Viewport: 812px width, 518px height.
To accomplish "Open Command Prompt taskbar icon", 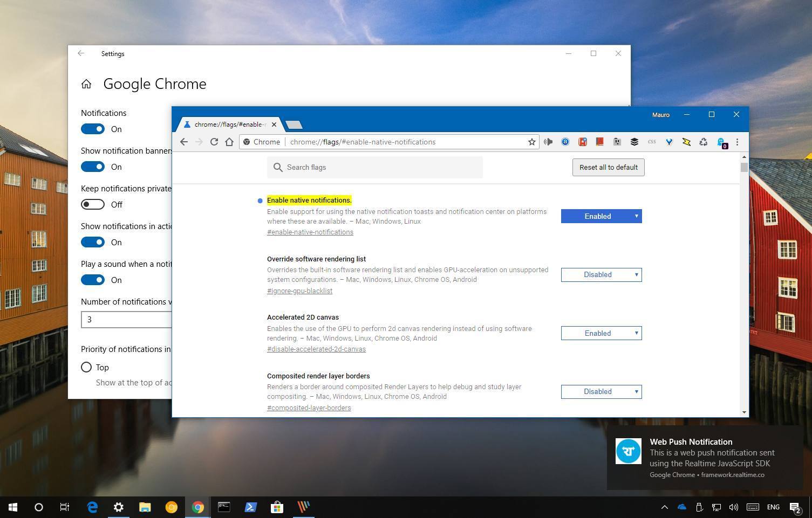I will point(224,507).
